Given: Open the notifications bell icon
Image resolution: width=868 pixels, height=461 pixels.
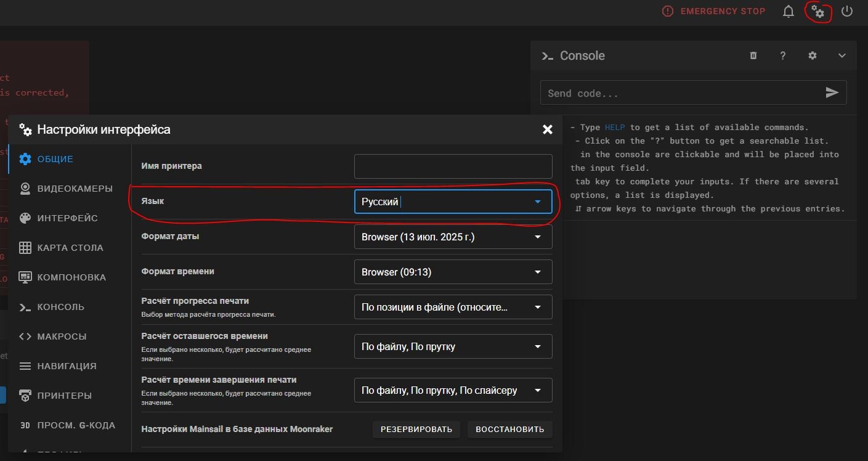Looking at the screenshot, I should pyautogui.click(x=788, y=11).
